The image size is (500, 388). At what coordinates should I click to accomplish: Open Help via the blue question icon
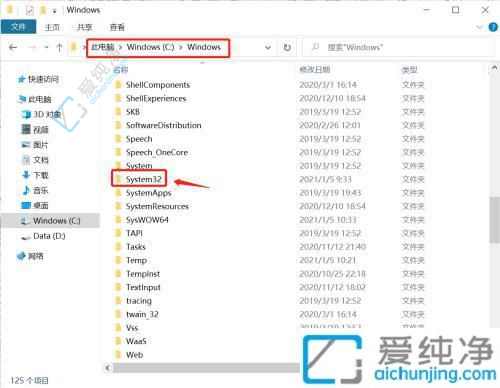point(493,27)
